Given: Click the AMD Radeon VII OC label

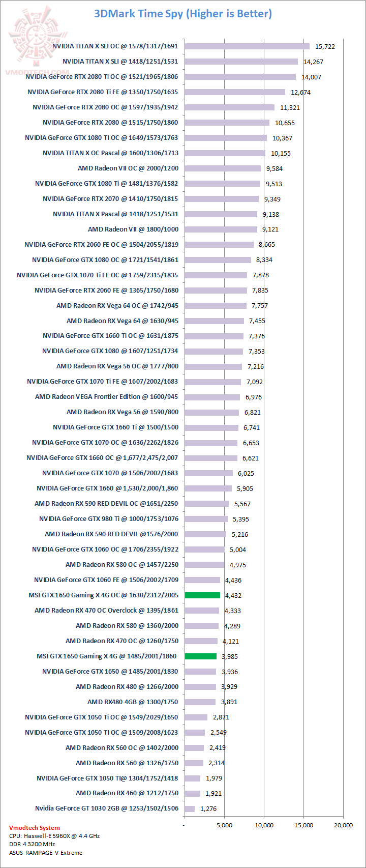Looking at the screenshot, I should [128, 168].
